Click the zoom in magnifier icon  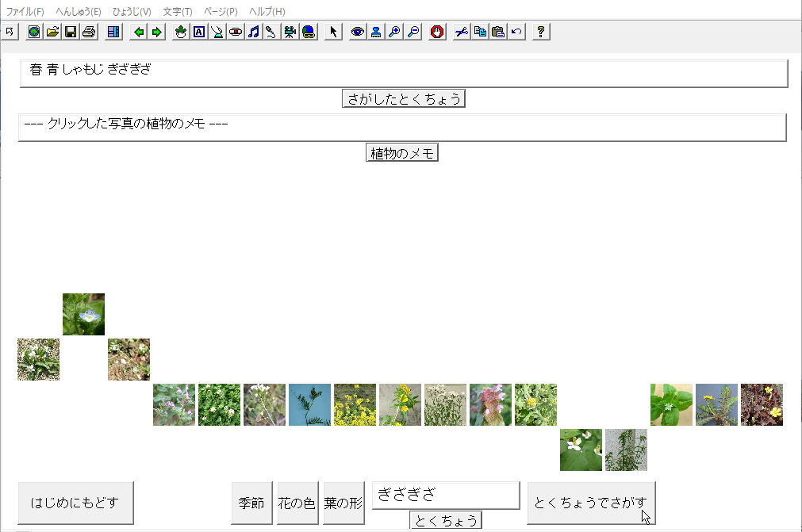point(394,32)
